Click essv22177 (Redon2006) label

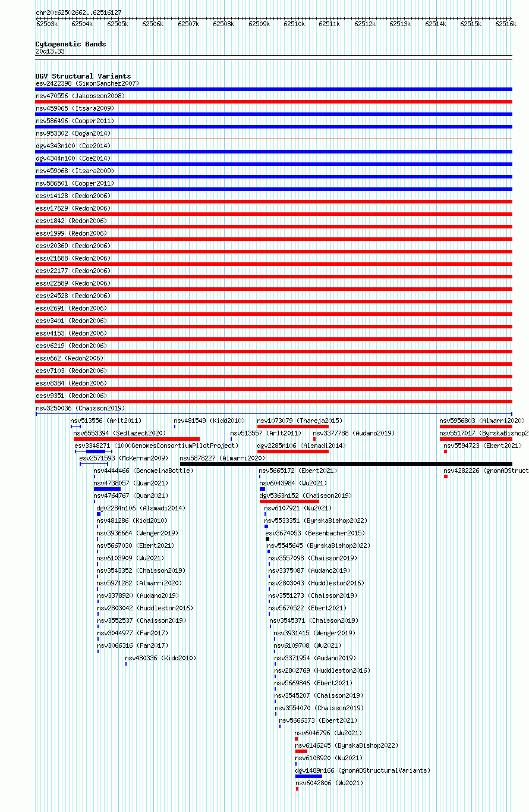click(x=73, y=271)
